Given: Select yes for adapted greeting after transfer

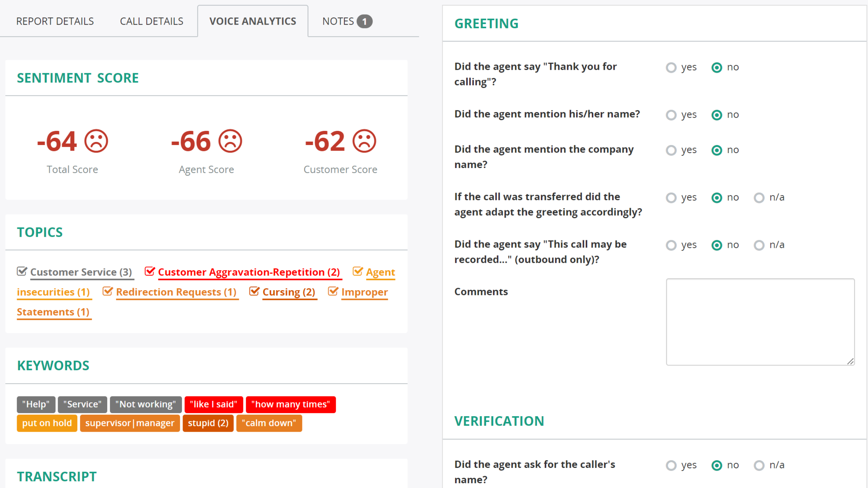Looking at the screenshot, I should click(x=671, y=198).
